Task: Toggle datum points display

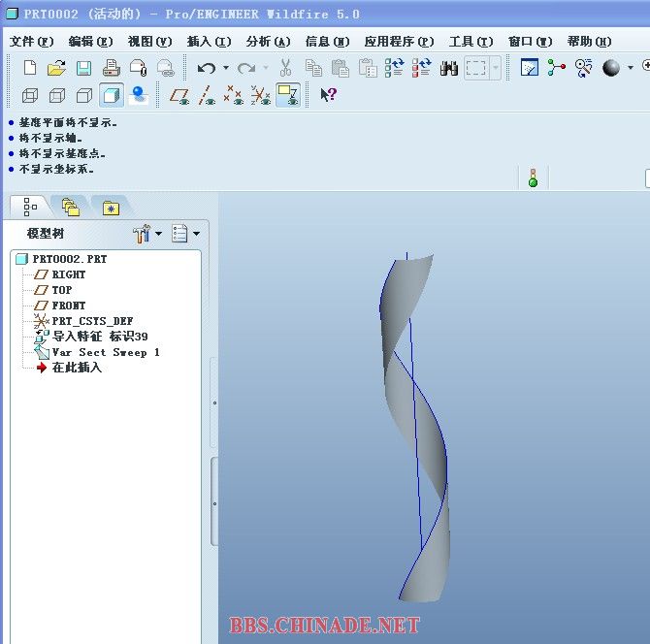Action: (x=234, y=95)
